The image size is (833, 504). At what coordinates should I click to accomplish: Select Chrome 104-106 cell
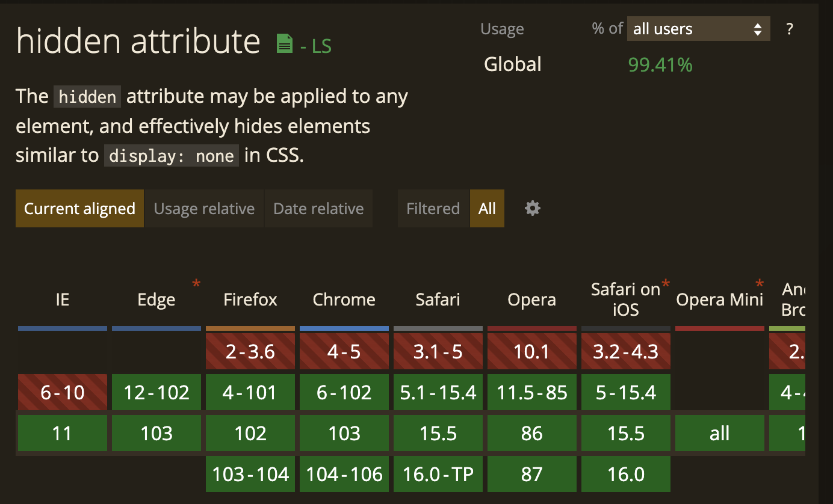344,474
